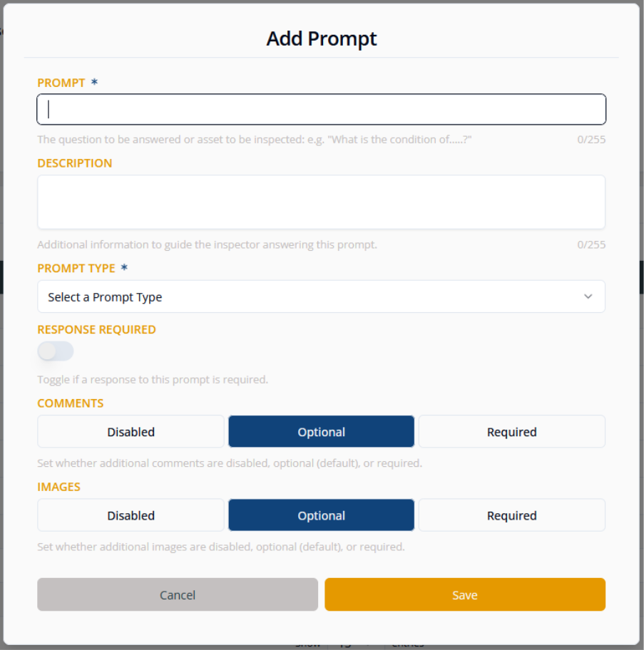Click inside the Description text area
This screenshot has width=644, height=650.
point(321,202)
